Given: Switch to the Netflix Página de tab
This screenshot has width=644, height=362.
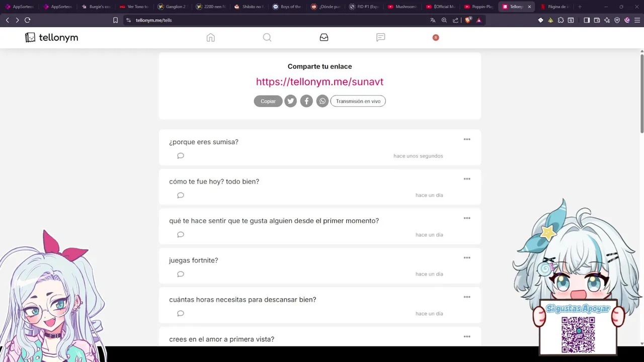Looking at the screenshot, I should click(555, 7).
